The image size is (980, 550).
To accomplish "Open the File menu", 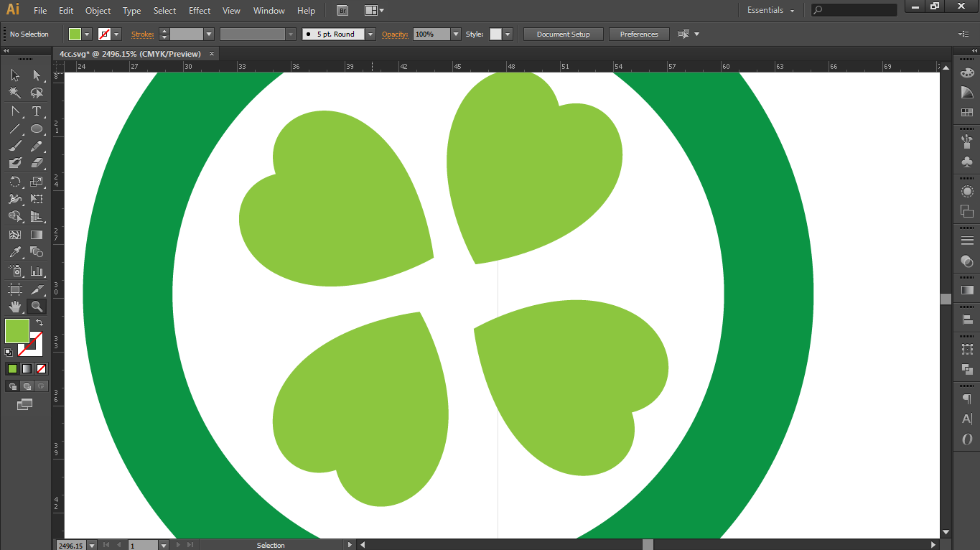I will [x=40, y=11].
